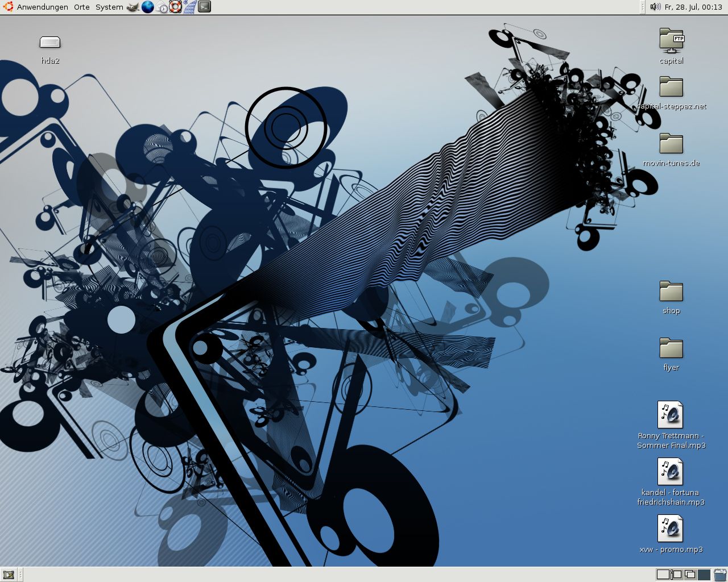Open the blue globe web browser launcher

(147, 7)
